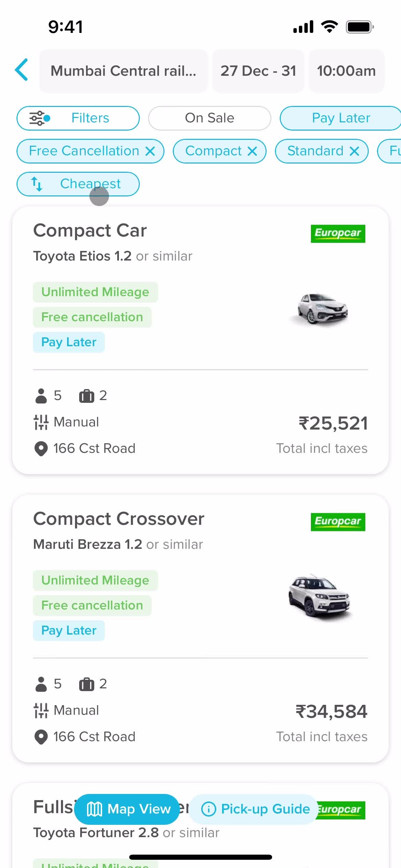Toggle the On Sale filter
401x868 pixels.
(x=209, y=118)
